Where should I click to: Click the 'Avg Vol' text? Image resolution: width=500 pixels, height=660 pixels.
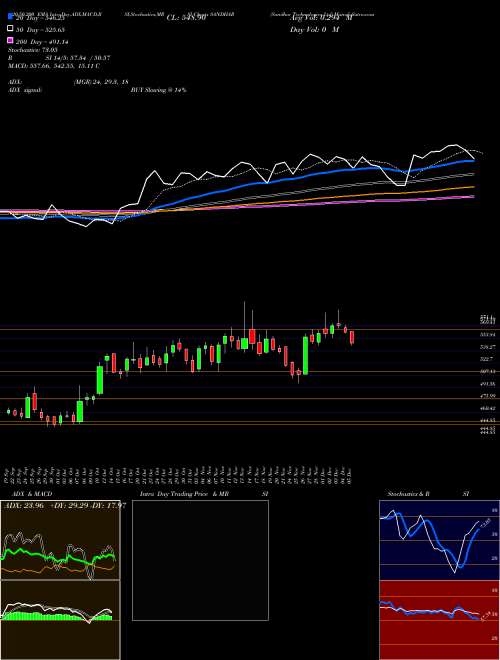[321, 18]
